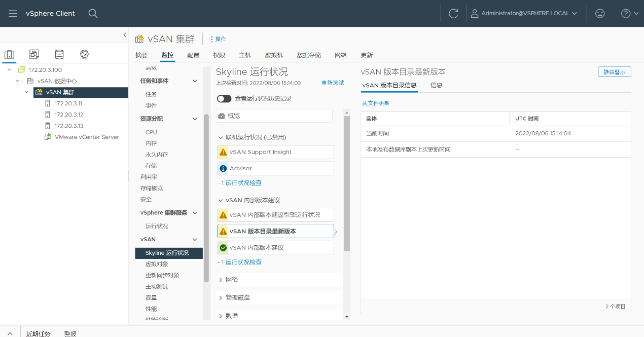This screenshot has width=644, height=337.
Task: Switch to the 虚拟机 tab
Action: pyautogui.click(x=274, y=55)
